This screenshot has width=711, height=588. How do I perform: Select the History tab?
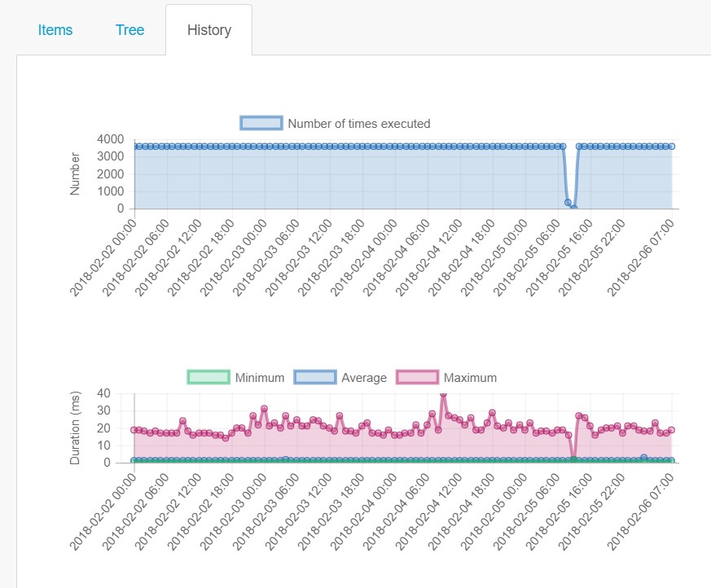tap(209, 30)
